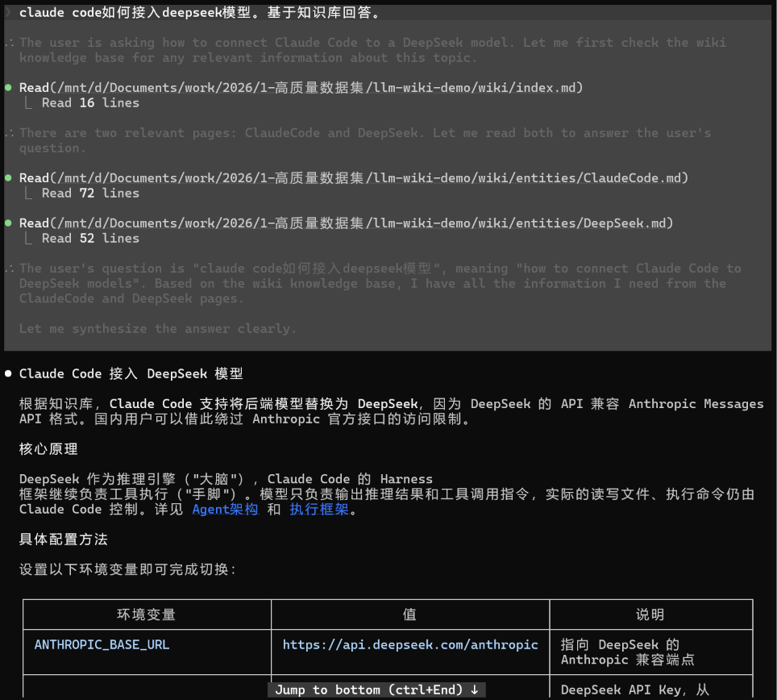Click the 'Read 16 lines' result text
Screen dimensions: 777x700
pos(90,103)
